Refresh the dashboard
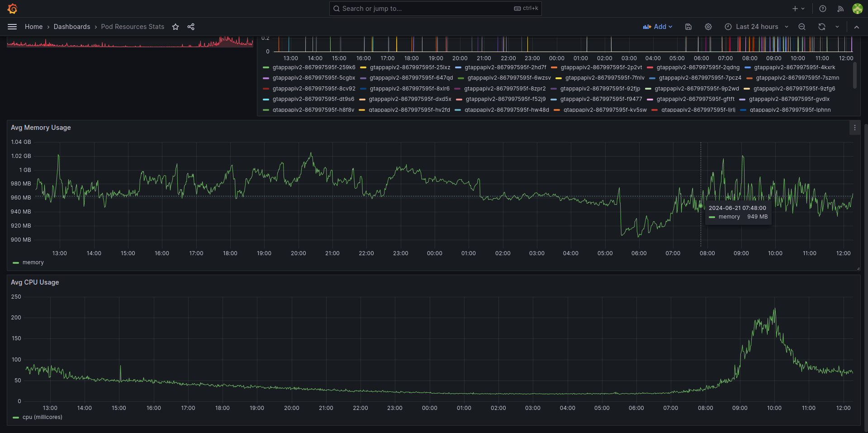 pyautogui.click(x=822, y=27)
